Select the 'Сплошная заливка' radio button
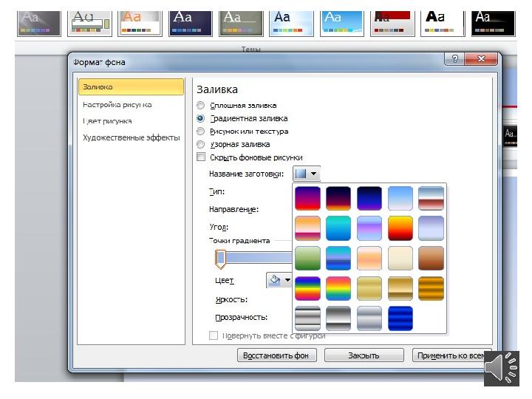The width and height of the screenshot is (532, 399). tap(200, 106)
